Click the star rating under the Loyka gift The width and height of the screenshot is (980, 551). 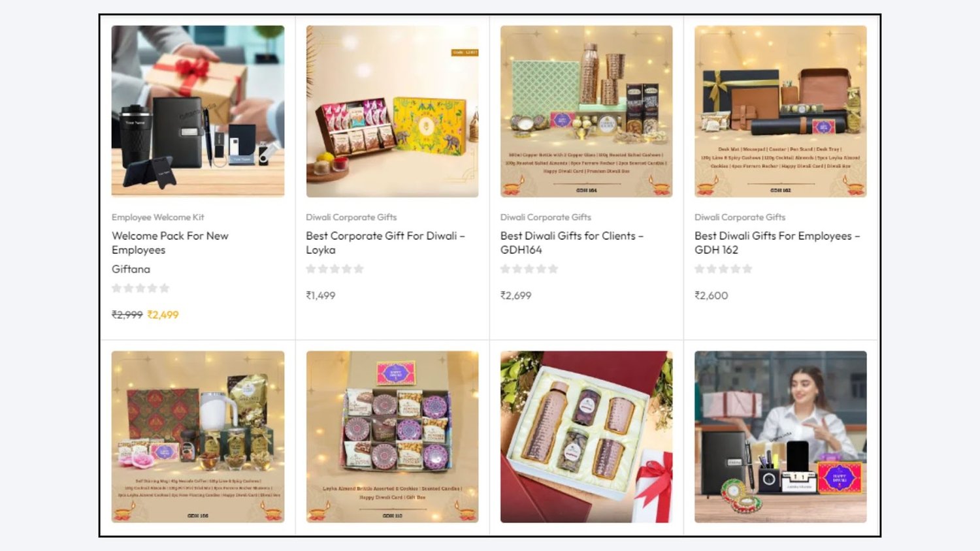[335, 269]
